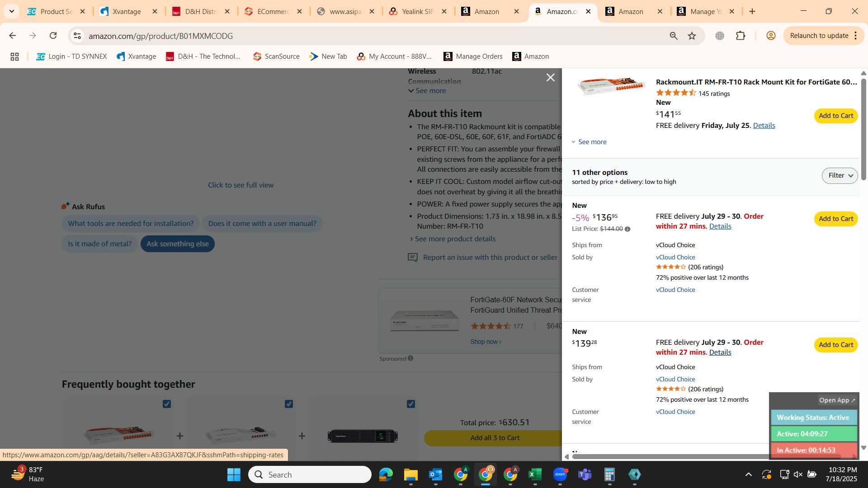Switch to the Product Se tab
This screenshot has height=488, width=868.
coord(56,11)
